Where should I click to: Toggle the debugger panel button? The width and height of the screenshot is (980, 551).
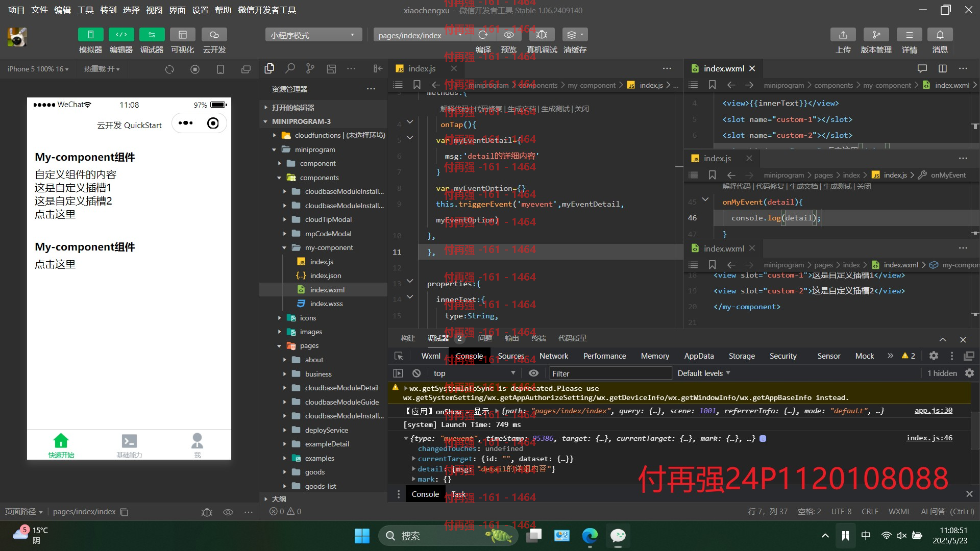point(152,35)
